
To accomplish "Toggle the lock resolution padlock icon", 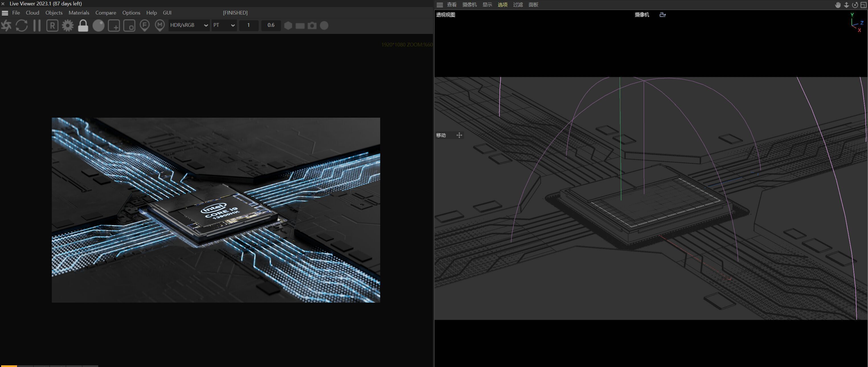I will 83,26.
